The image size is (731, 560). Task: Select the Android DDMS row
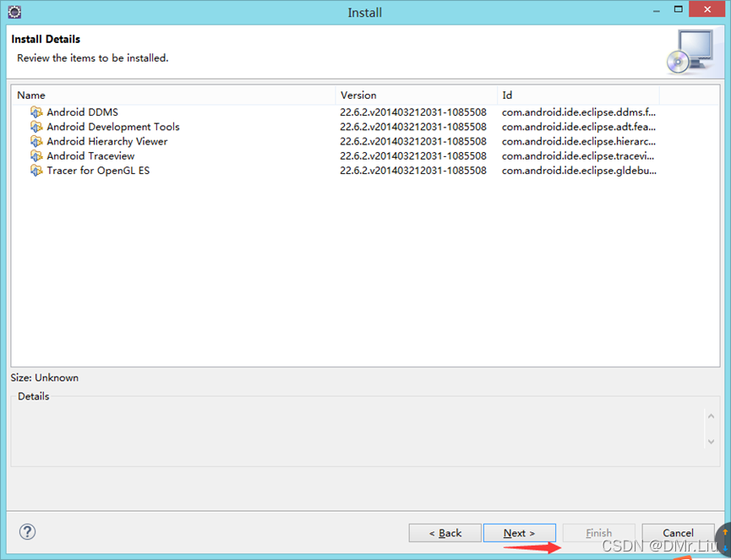point(365,112)
